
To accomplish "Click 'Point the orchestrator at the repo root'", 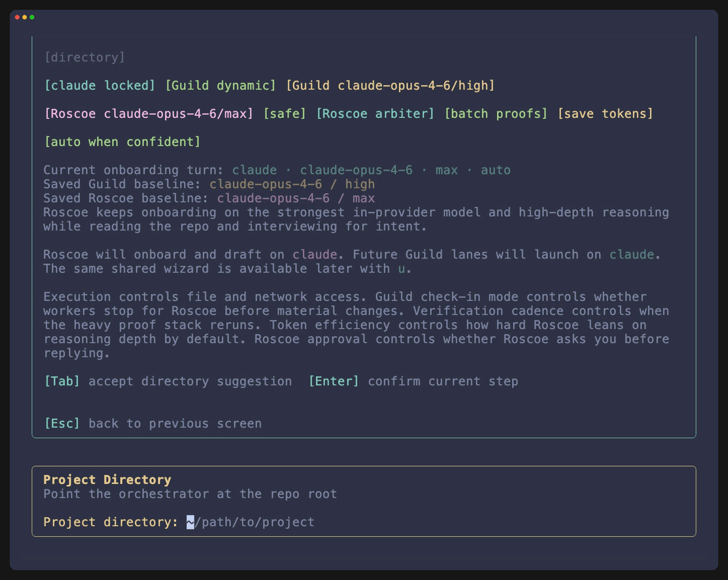I will click(190, 494).
